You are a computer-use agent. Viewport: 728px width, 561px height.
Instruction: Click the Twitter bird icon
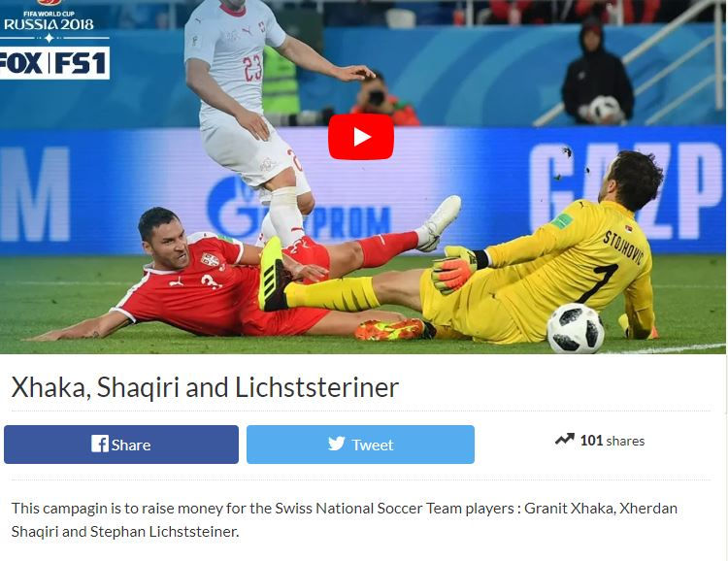(337, 444)
